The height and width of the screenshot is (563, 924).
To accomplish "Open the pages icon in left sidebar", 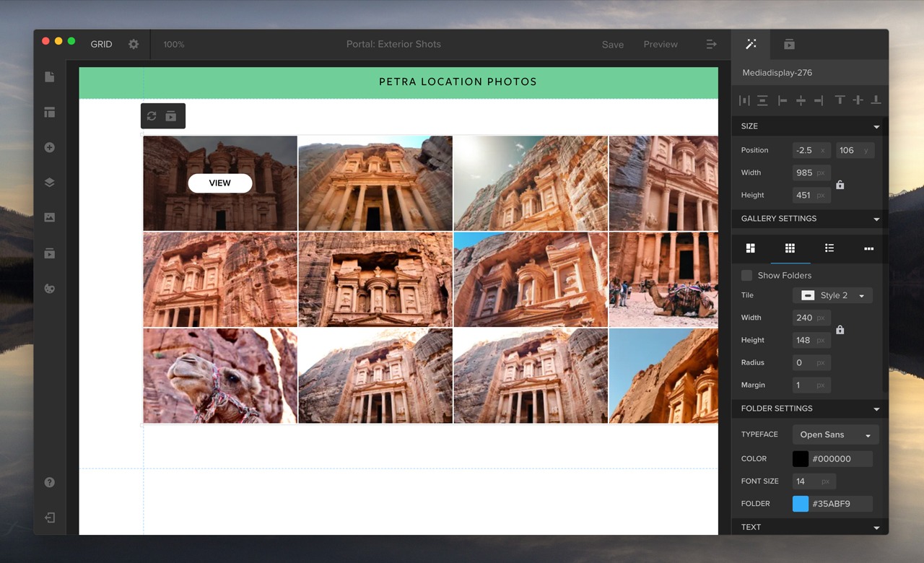I will click(49, 77).
